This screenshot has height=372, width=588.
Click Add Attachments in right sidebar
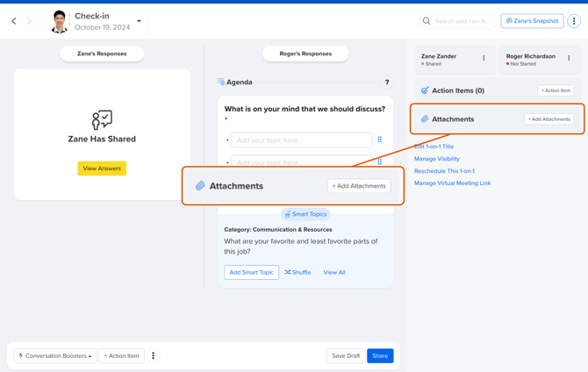(549, 119)
